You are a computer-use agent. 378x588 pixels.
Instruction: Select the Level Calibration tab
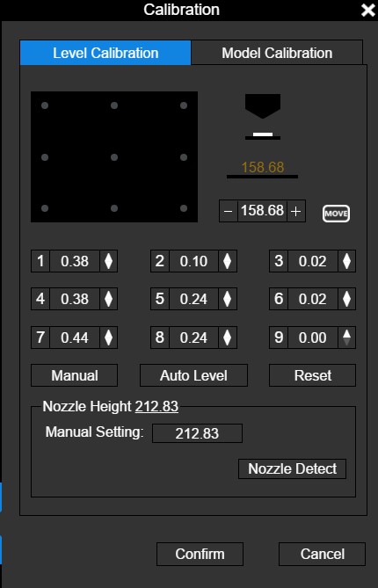(x=105, y=53)
